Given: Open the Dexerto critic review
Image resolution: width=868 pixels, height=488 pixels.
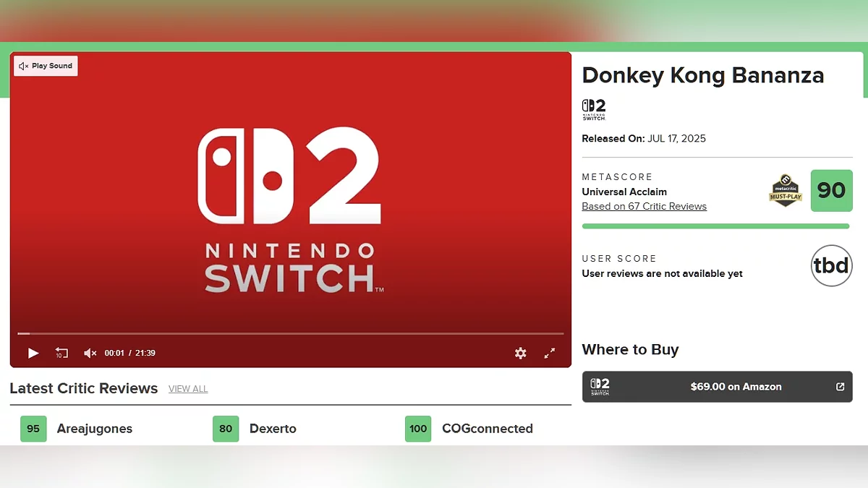Looking at the screenshot, I should click(273, 429).
